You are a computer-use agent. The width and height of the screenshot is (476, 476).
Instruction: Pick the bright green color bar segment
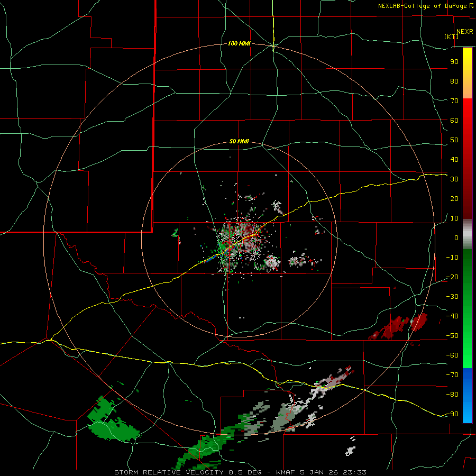coord(467,355)
